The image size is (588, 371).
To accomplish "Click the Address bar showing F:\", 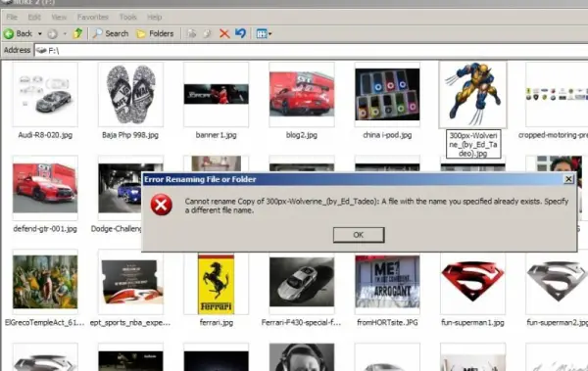I will point(312,50).
